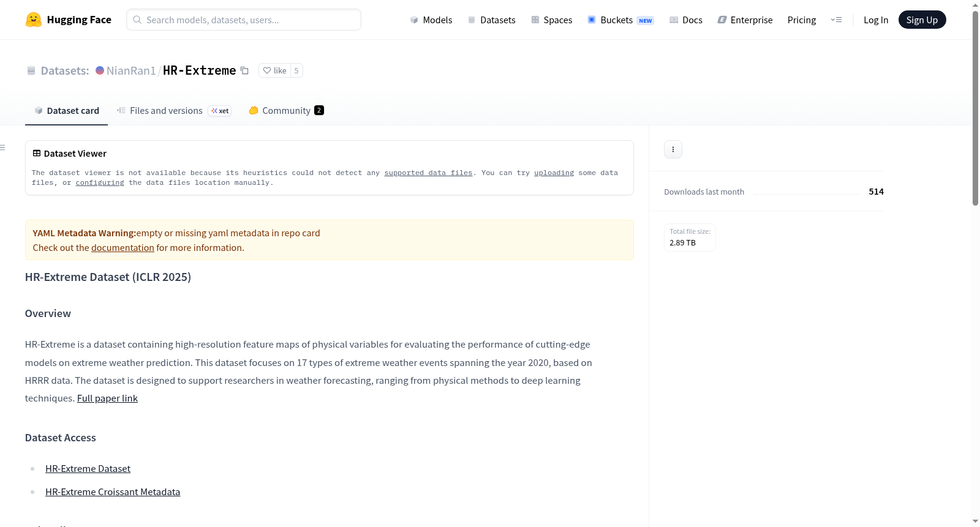Open the table of contents sidebar icon
This screenshot has height=527, width=980.
(2, 148)
